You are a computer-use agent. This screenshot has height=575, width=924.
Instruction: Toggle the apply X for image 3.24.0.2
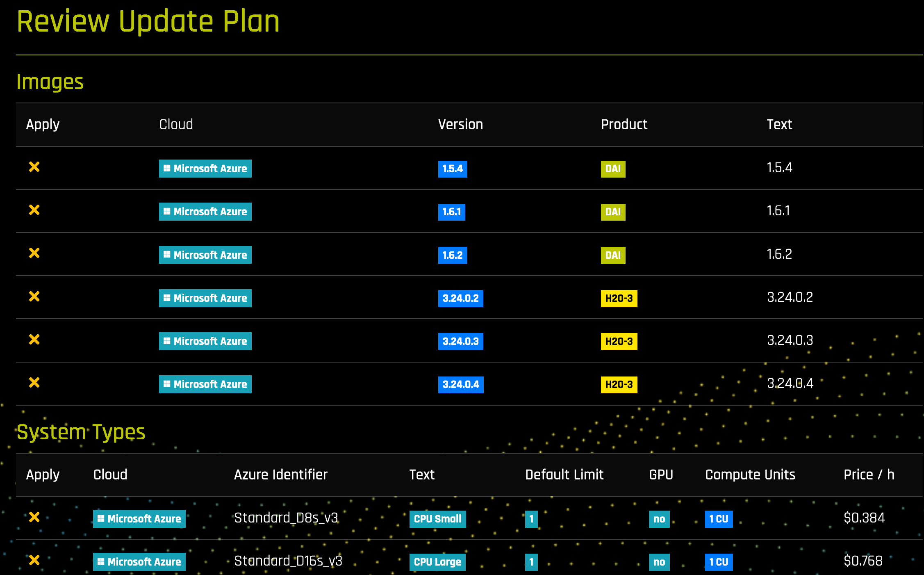tap(34, 297)
